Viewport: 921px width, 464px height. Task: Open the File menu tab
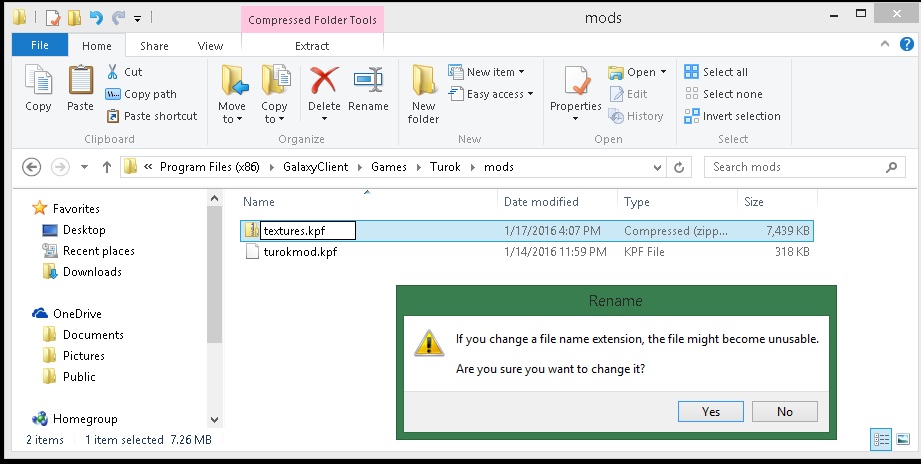(x=40, y=46)
